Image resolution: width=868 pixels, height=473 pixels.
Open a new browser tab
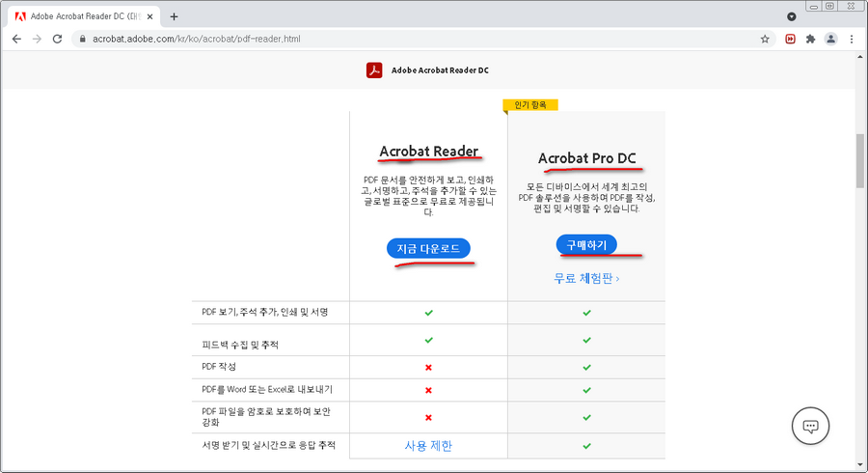174,16
